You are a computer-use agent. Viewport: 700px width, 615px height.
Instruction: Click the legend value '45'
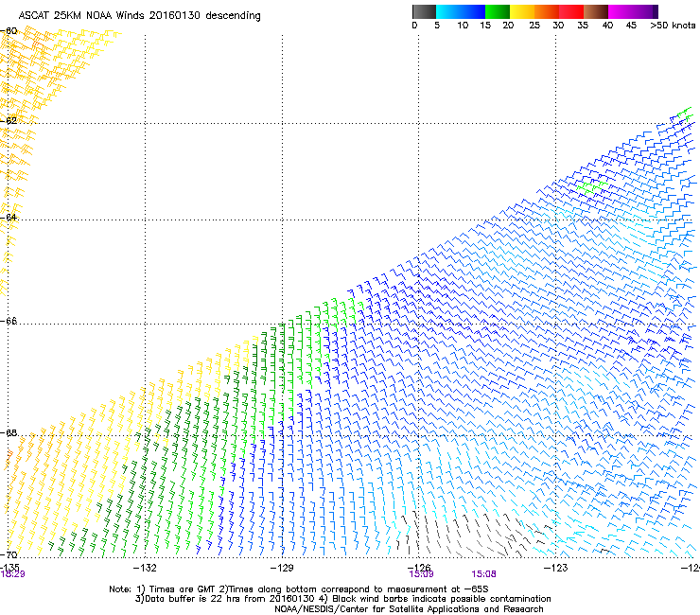(631, 26)
